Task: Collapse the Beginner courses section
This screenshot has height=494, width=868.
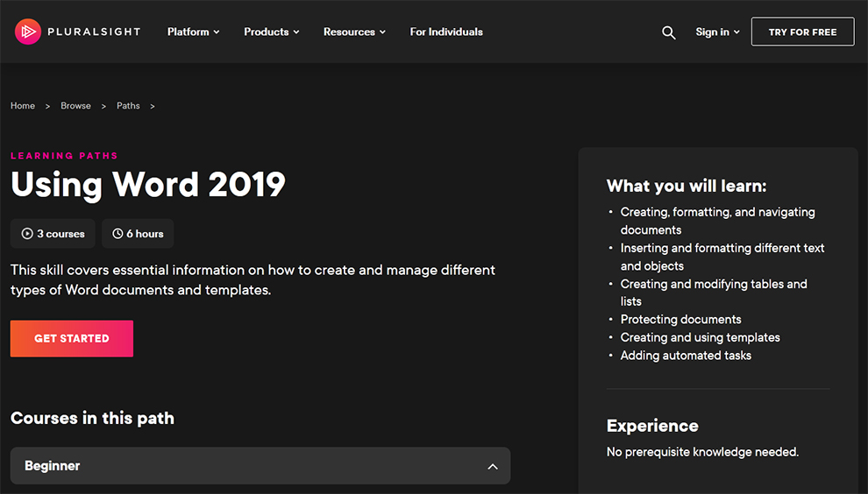Action: pos(492,467)
